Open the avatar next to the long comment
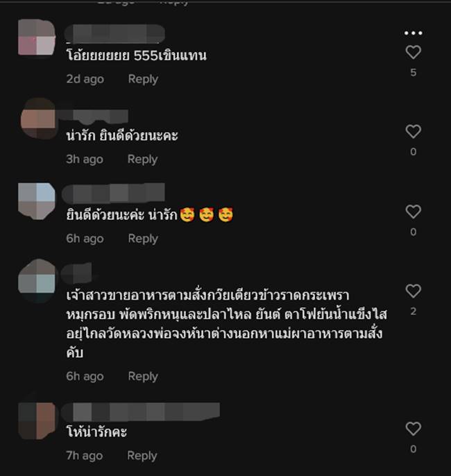The width and height of the screenshot is (451, 476). (x=37, y=280)
